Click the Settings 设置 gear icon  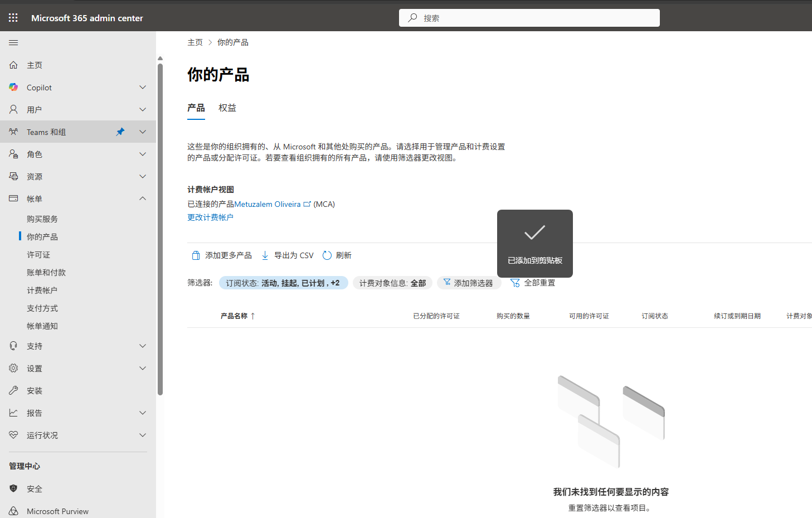tap(13, 369)
